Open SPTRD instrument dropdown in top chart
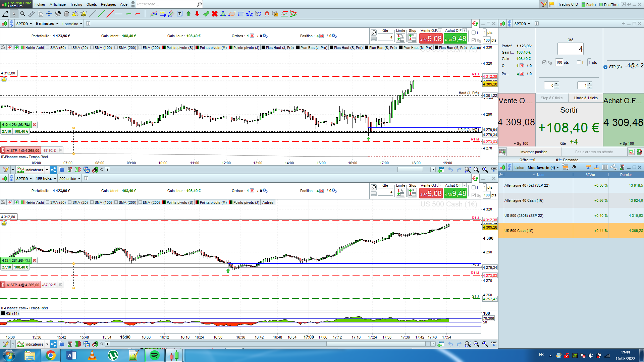The width and height of the screenshot is (644, 362). (24, 24)
